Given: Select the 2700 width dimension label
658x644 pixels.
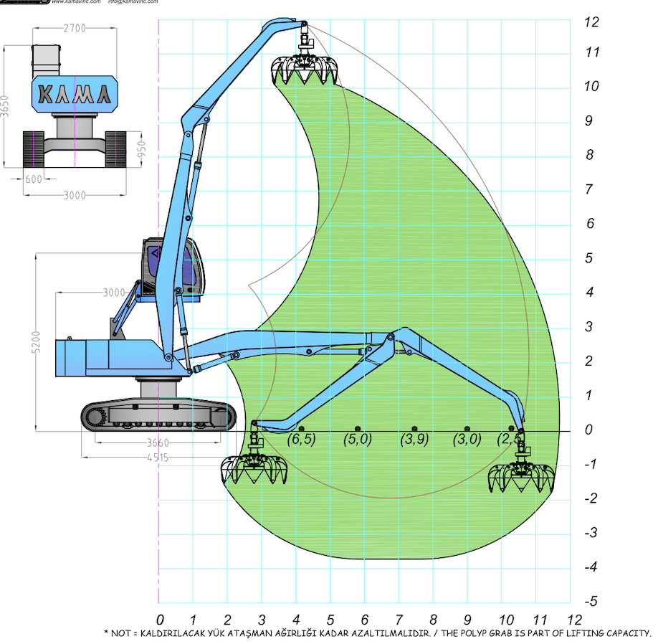Looking at the screenshot, I should tap(75, 28).
